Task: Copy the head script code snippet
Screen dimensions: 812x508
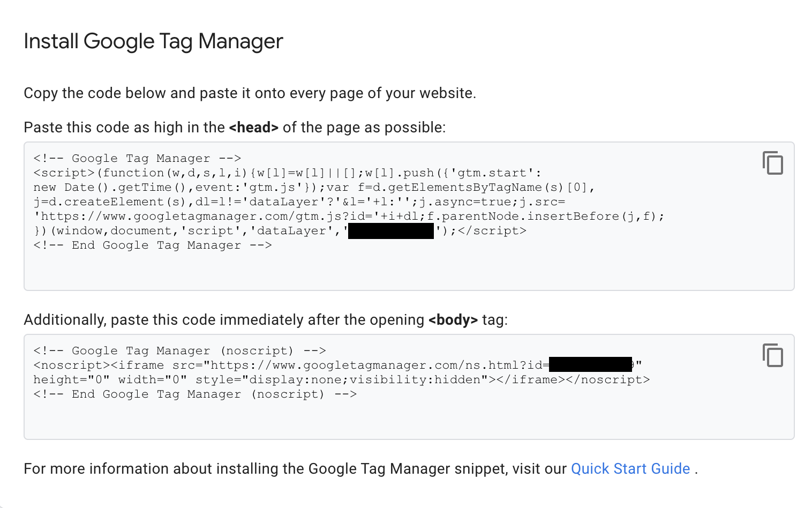Action: [x=772, y=163]
